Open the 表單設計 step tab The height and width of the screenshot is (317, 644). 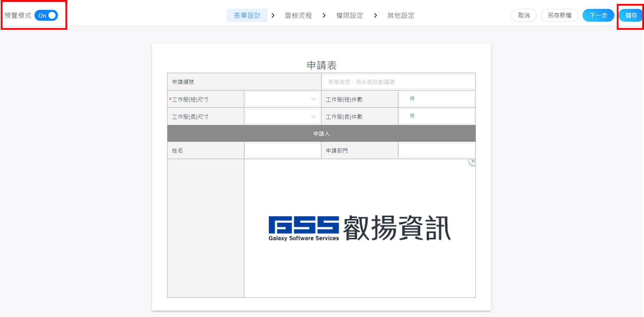point(247,15)
